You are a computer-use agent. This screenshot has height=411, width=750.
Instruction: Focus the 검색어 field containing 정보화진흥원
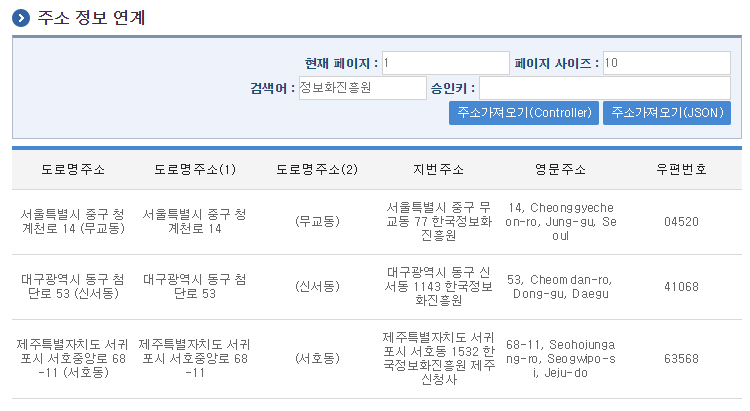click(x=363, y=88)
